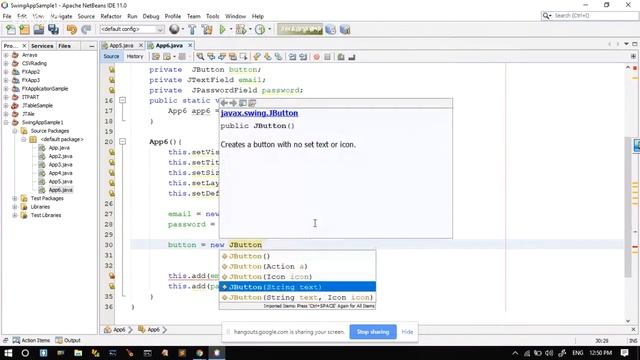Expand the FXApp2 project node
640x360 pixels.
coord(6,71)
